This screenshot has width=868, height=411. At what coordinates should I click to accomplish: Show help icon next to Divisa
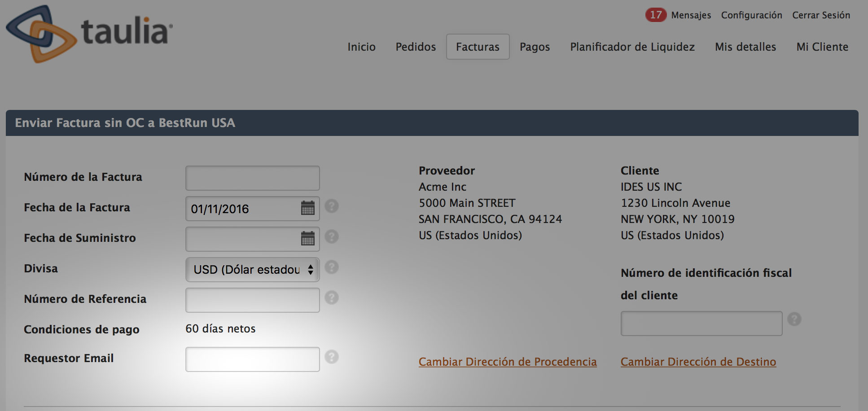(x=332, y=267)
